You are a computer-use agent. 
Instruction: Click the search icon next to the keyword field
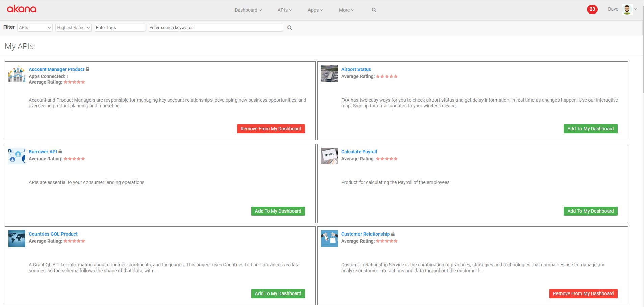[289, 28]
